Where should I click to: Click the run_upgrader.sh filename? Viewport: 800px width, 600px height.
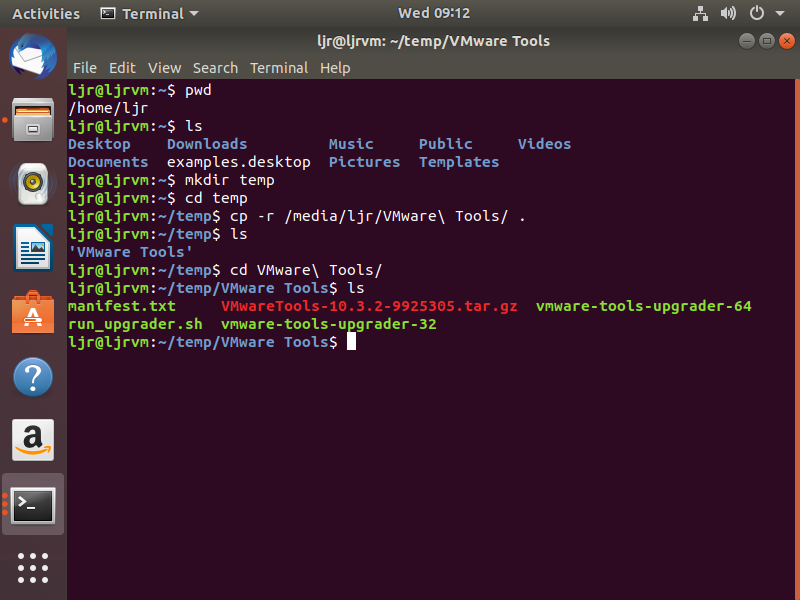coord(135,324)
